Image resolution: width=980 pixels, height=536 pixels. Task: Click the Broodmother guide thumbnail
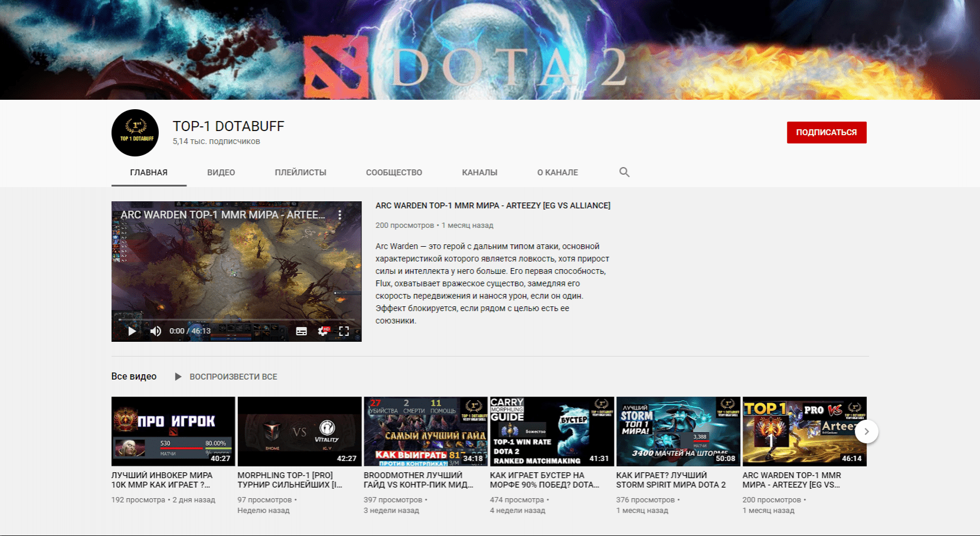(426, 432)
